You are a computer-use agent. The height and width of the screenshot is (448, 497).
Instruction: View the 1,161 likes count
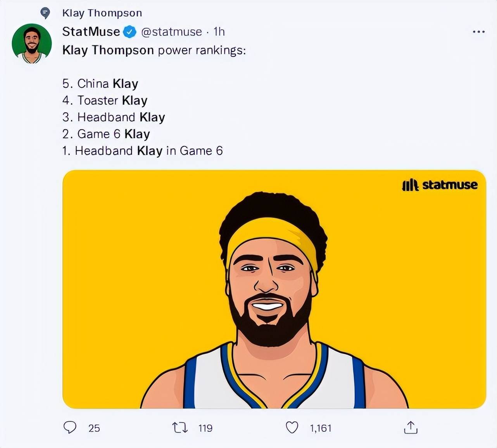321,428
